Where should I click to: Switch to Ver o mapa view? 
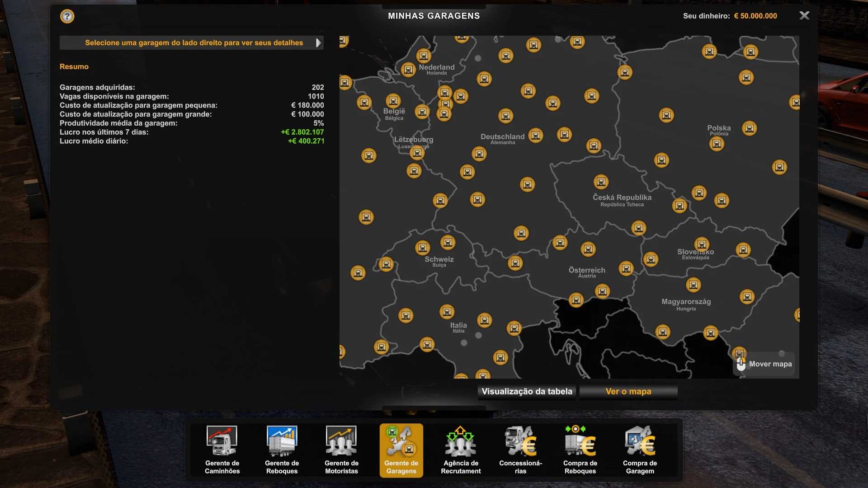click(x=628, y=392)
